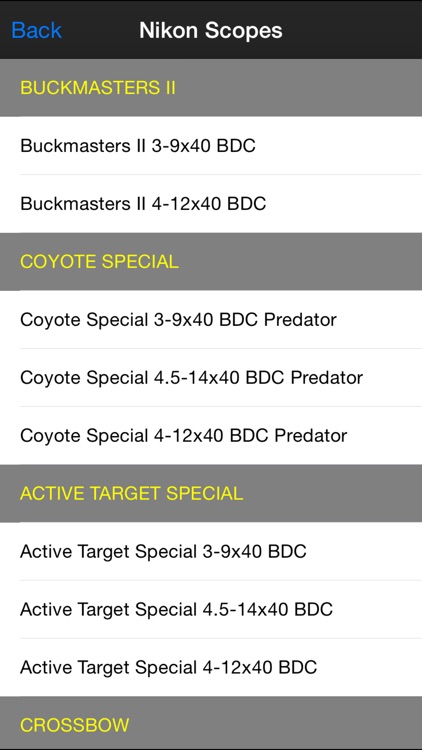Select Buckmasters II 4-12x40 BDC scope

[211, 204]
